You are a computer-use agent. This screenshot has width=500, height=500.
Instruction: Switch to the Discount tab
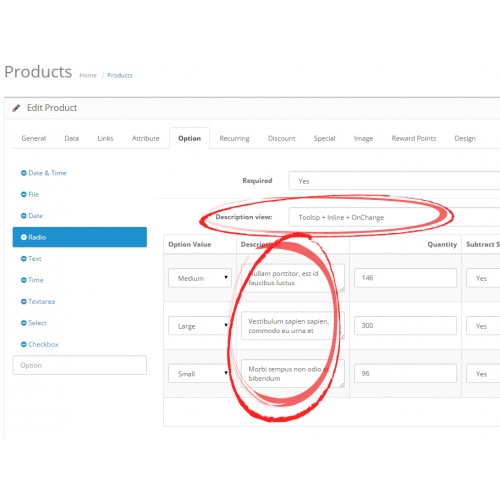(282, 138)
